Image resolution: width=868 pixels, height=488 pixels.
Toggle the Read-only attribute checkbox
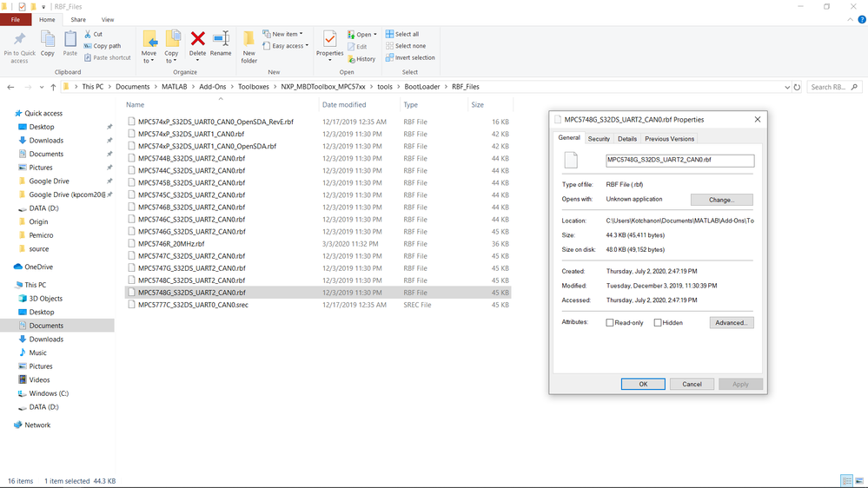point(609,322)
